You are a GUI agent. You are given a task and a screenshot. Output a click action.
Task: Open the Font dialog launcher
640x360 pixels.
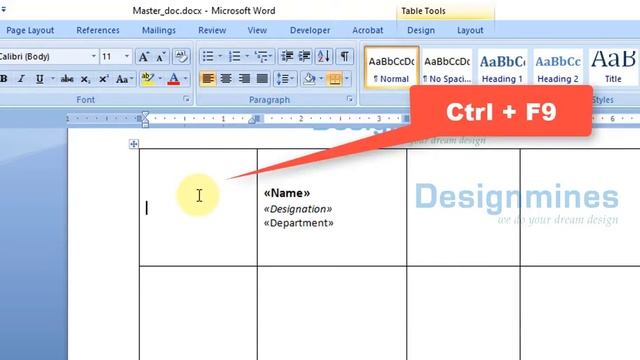coord(186,99)
